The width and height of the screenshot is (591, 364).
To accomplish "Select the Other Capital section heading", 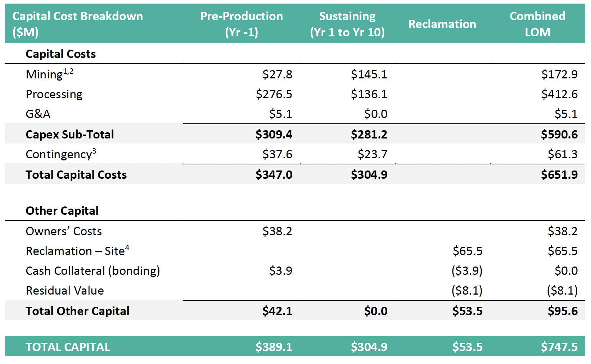I will (x=62, y=211).
